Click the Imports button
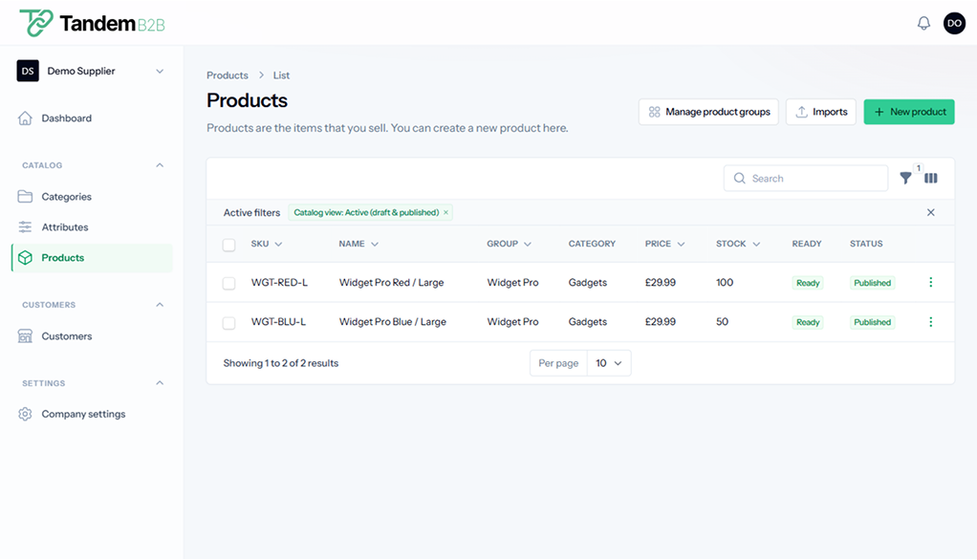The image size is (977, 560). click(820, 112)
